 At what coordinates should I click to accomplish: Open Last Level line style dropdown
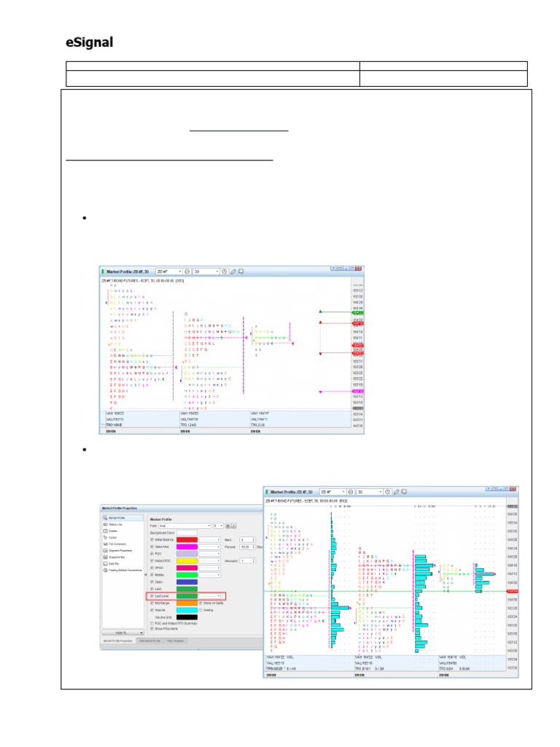click(209, 596)
